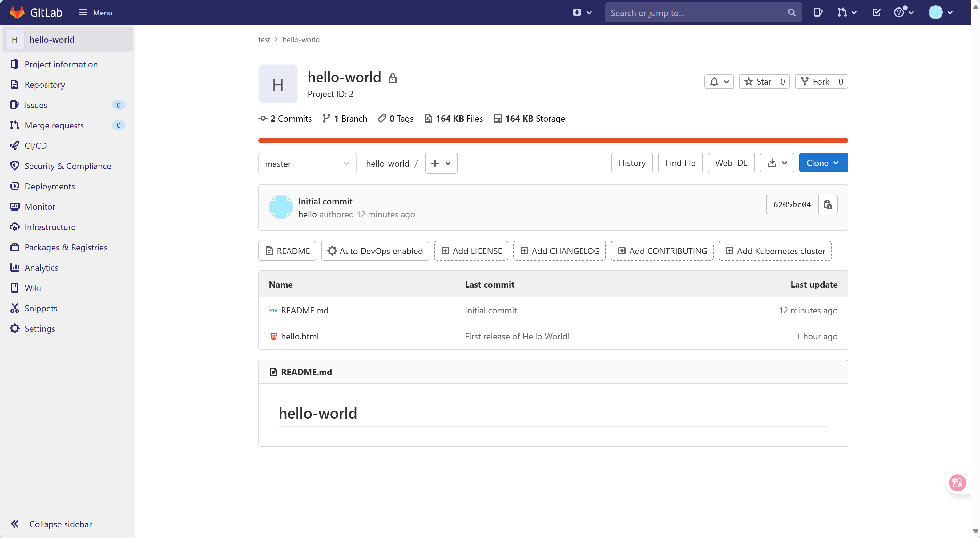Click Find file button
Screen dimensions: 980x538
coord(680,163)
